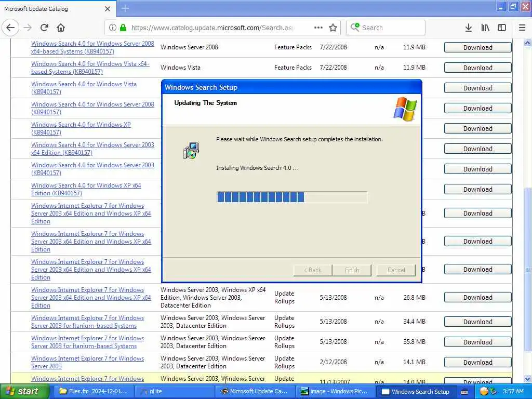Switch to Files.fm folder taskbar item
Viewport: 532px width, 399px height.
click(93, 391)
